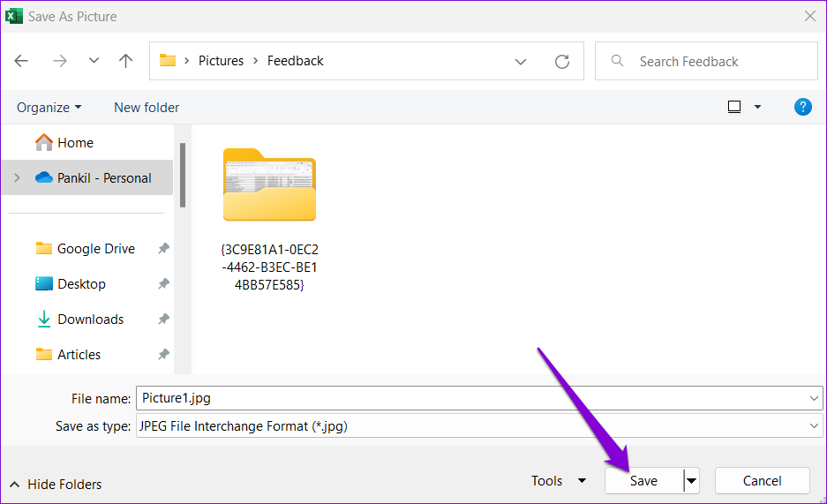Refresh the Feedback folder view

tap(562, 62)
